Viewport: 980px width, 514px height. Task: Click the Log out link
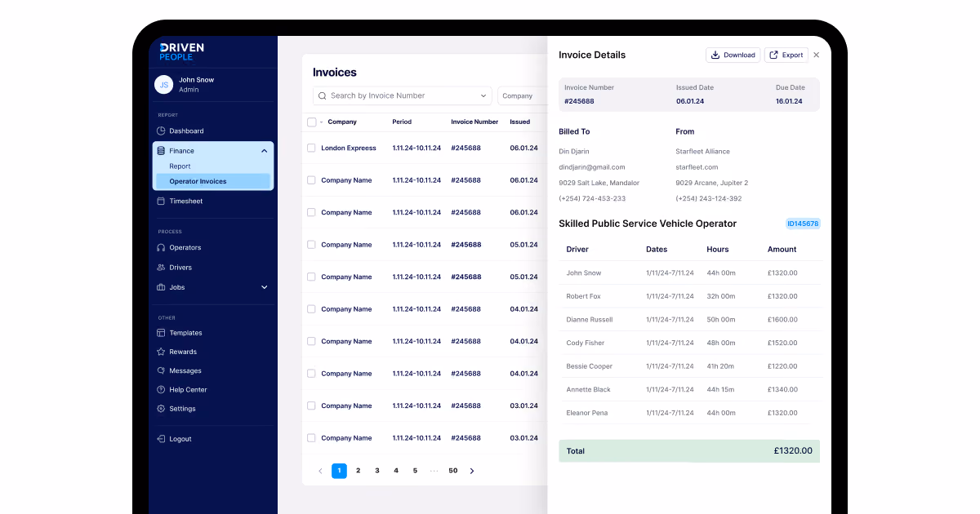pyautogui.click(x=180, y=439)
